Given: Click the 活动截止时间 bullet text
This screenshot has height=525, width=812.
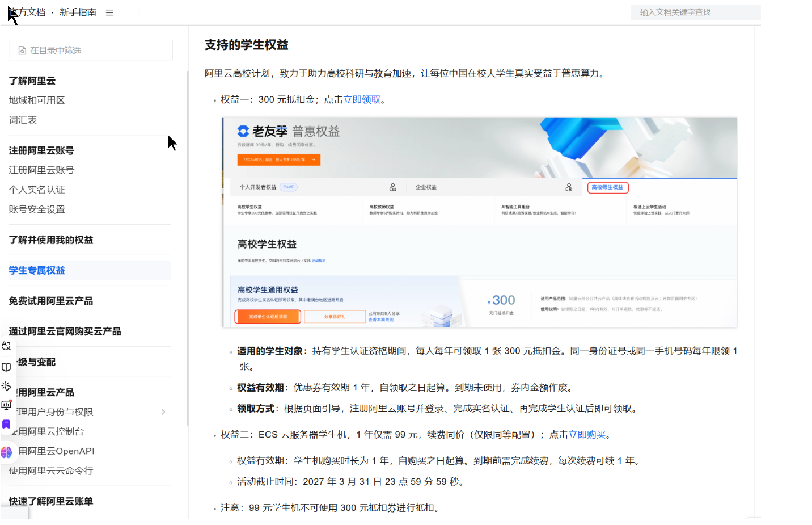Looking at the screenshot, I should click(352, 482).
